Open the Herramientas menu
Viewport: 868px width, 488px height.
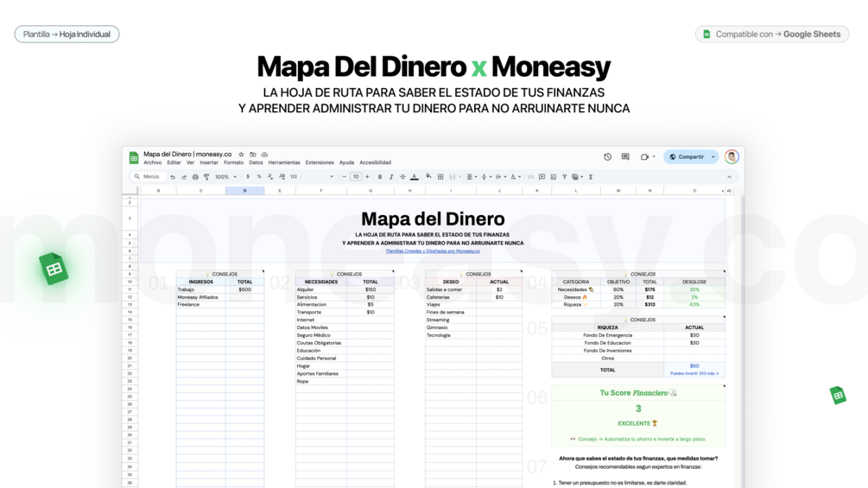pyautogui.click(x=284, y=162)
